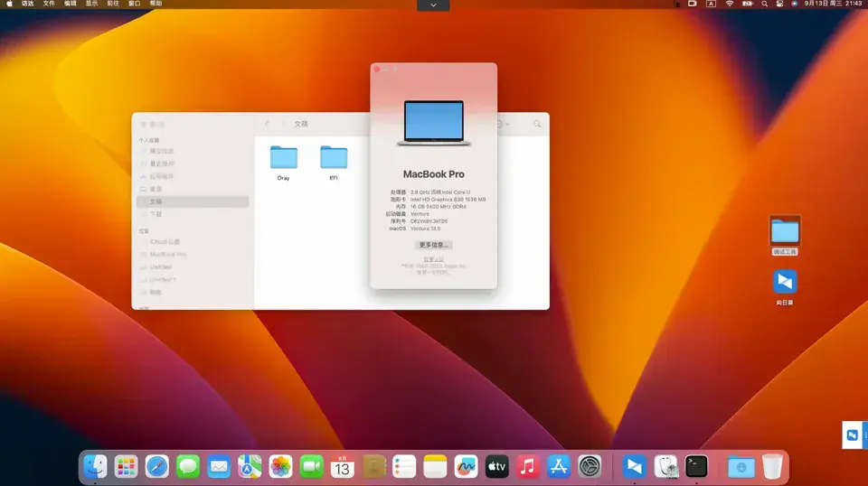The width and height of the screenshot is (868, 486).
Task: Open Finder from the Dock
Action: click(x=95, y=467)
